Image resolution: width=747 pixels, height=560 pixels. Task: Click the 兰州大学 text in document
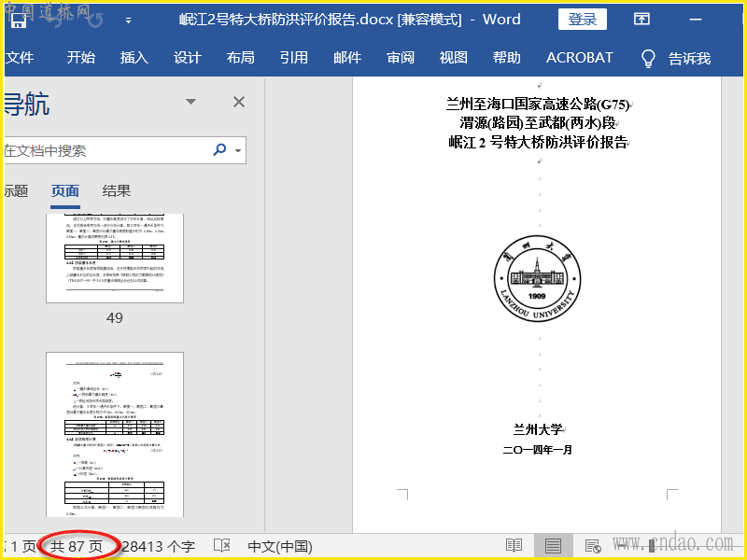click(537, 429)
